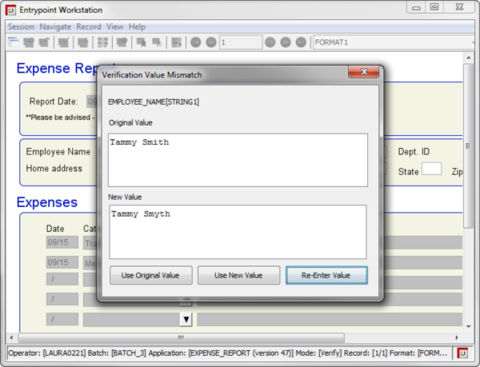Open the Session menu

click(x=21, y=27)
